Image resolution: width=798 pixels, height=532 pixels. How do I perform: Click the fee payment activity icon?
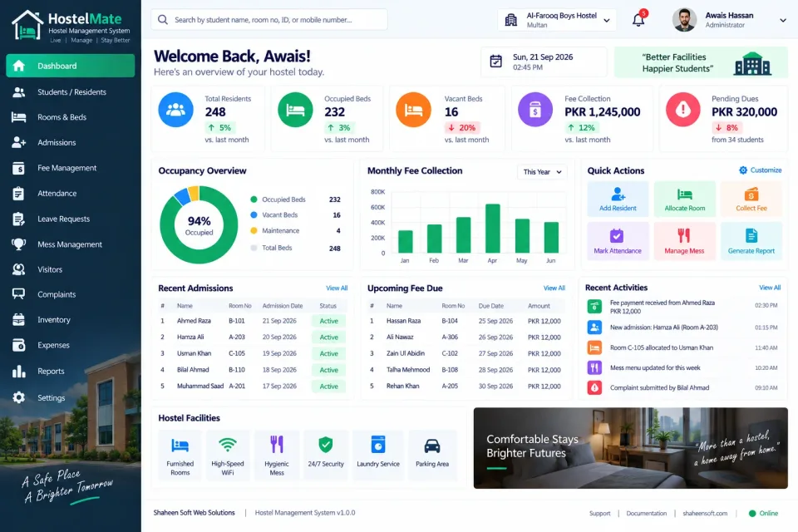(x=594, y=307)
